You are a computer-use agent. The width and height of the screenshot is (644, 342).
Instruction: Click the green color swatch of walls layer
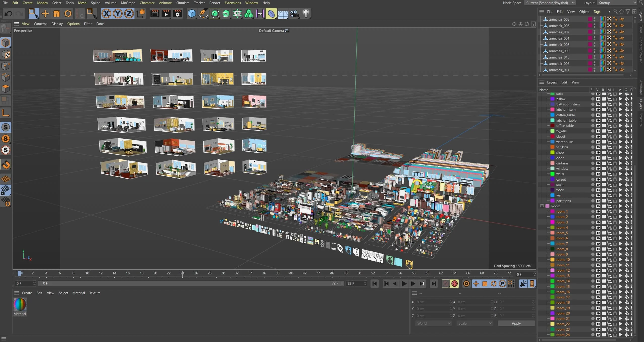(x=553, y=174)
